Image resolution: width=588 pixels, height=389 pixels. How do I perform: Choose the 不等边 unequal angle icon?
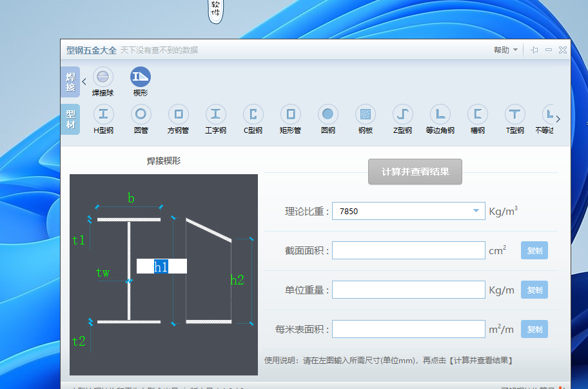click(x=548, y=114)
